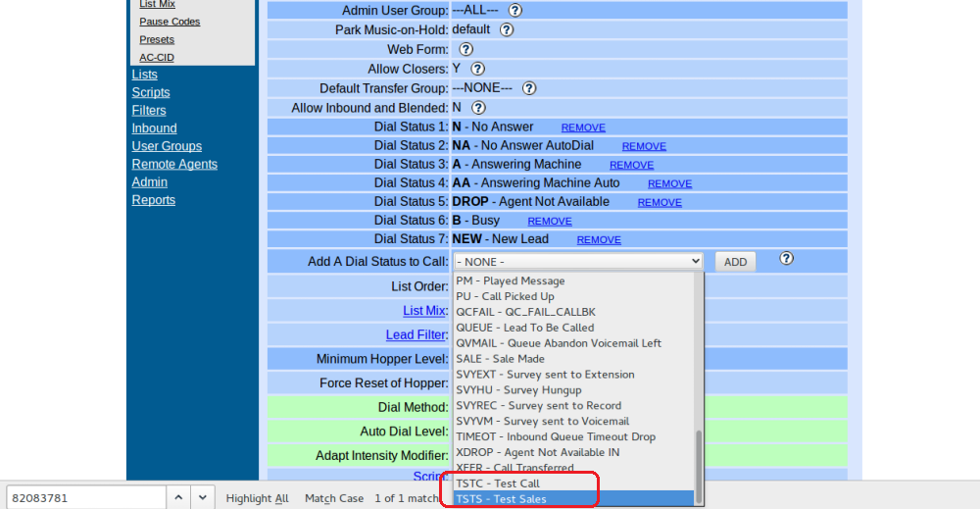This screenshot has height=509, width=980.
Task: Click the Force Reset of Hopper label
Action: click(384, 383)
